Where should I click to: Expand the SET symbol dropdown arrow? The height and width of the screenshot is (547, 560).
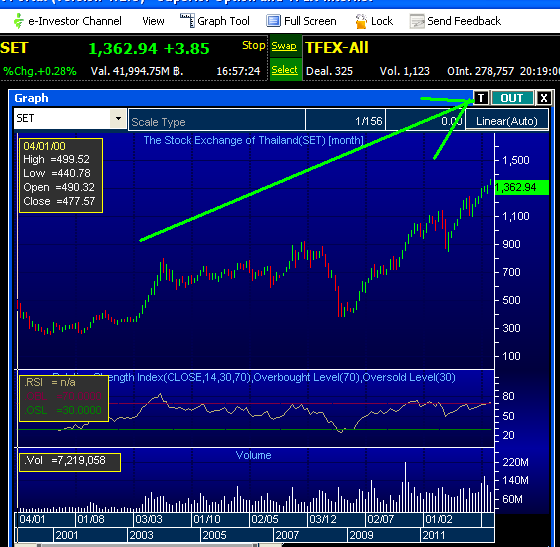[x=118, y=118]
